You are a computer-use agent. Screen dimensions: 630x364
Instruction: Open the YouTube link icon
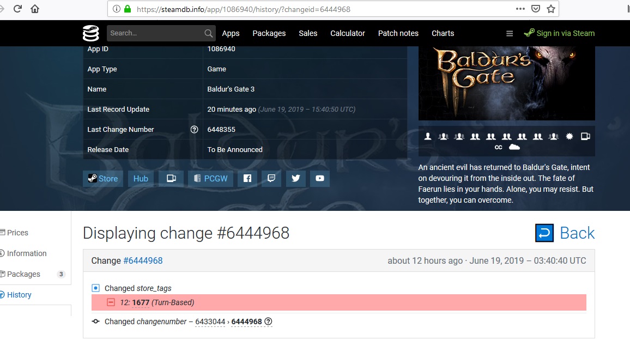(320, 178)
